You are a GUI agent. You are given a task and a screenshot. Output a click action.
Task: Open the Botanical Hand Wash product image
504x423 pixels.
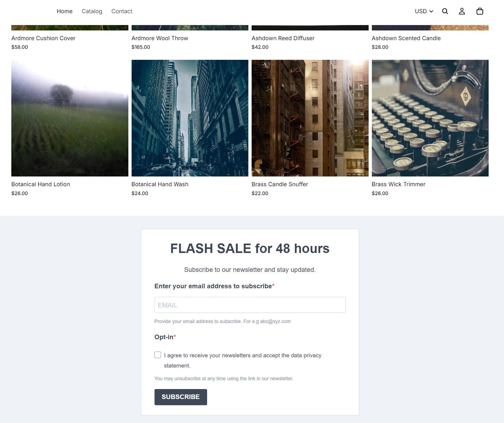(190, 118)
